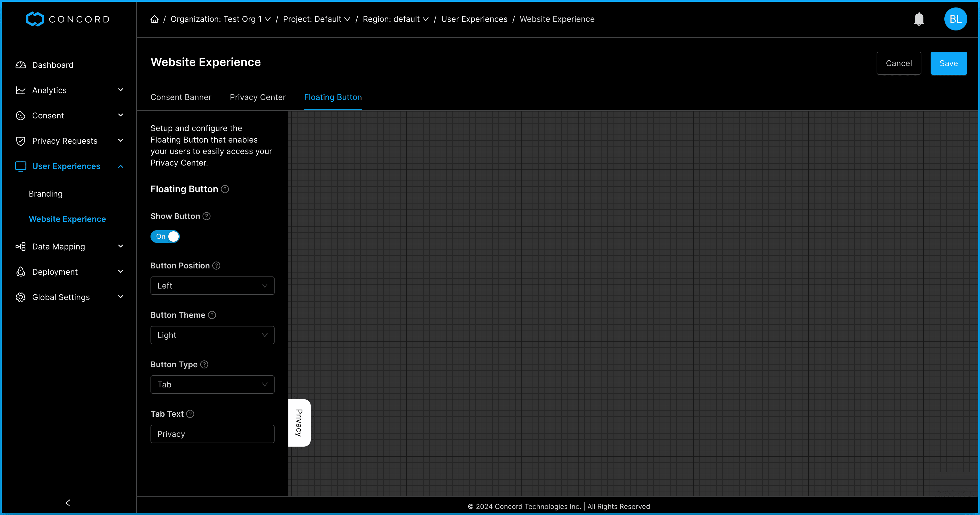
Task: Click the home icon in breadcrumb
Action: pos(154,19)
